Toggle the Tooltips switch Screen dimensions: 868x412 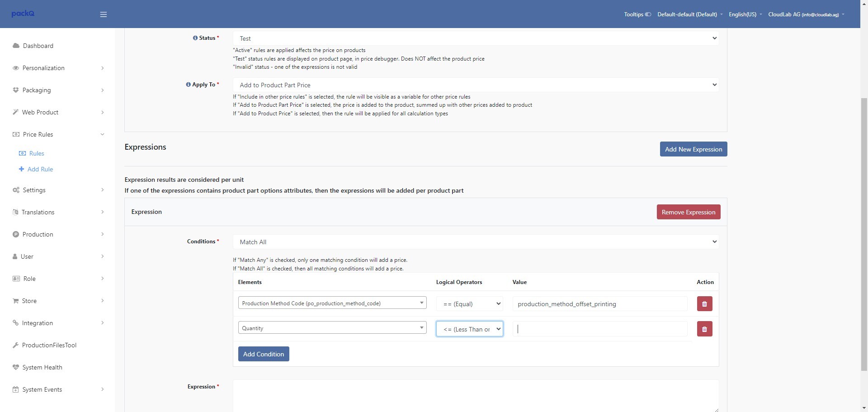[648, 14]
